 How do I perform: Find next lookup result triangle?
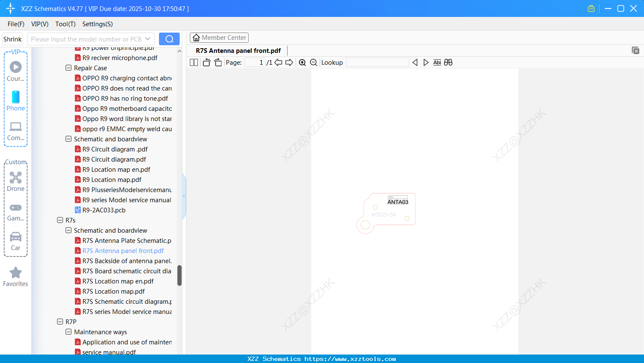[x=426, y=63]
